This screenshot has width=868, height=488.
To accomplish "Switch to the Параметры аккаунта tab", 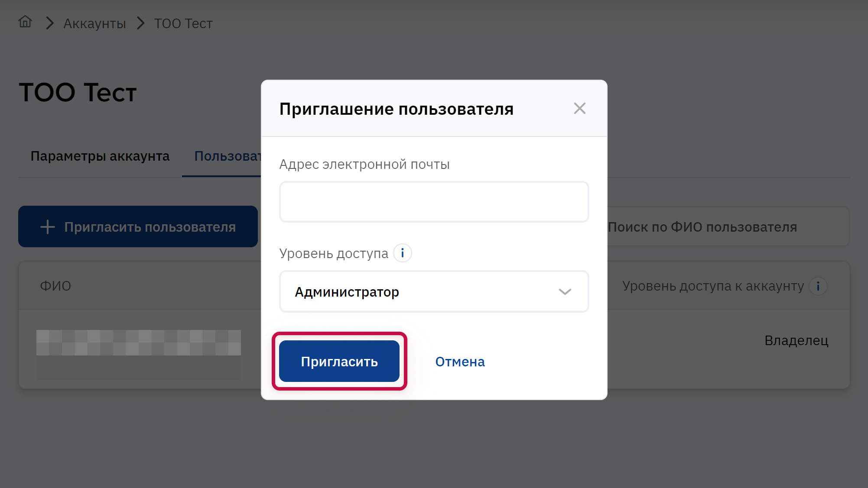I will point(100,156).
